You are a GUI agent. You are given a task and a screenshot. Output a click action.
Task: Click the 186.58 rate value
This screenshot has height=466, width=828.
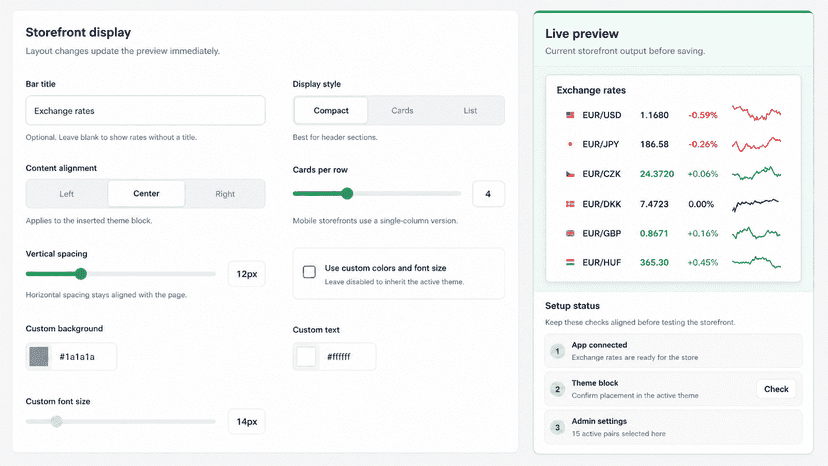pyautogui.click(x=654, y=144)
